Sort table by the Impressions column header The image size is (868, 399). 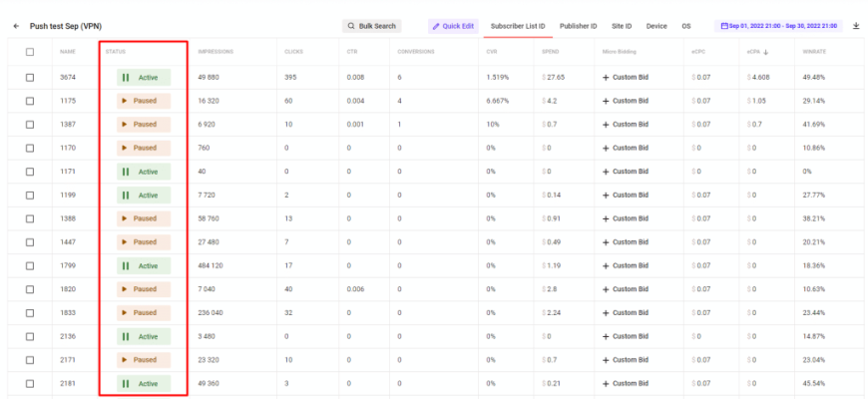(215, 52)
